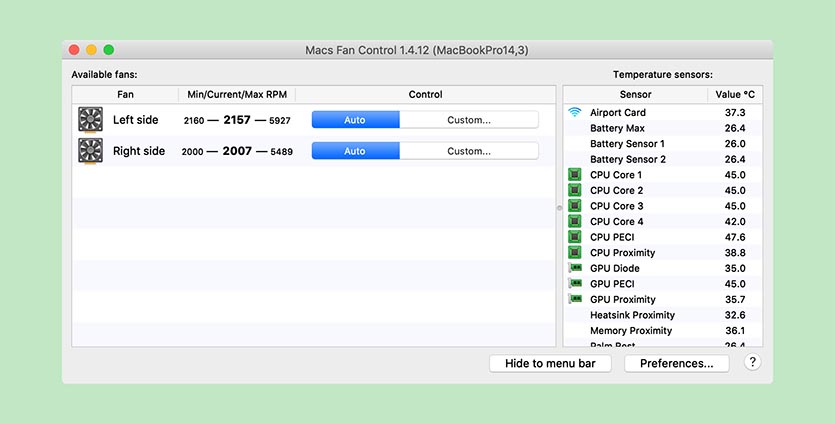Screen dimensions: 835x424
Task: Click the Min/Current/Max RPM column header
Action: pos(235,95)
